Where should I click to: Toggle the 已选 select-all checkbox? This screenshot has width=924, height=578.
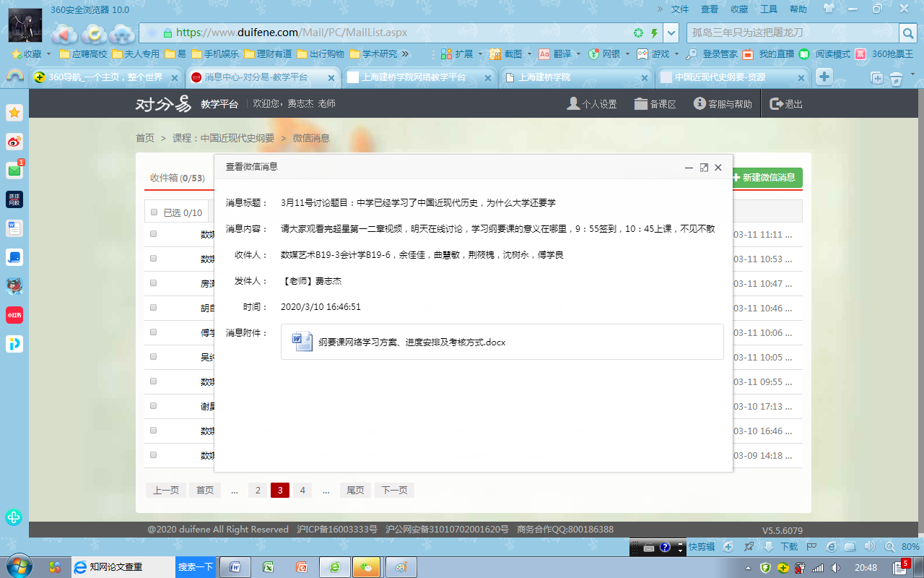coord(154,212)
